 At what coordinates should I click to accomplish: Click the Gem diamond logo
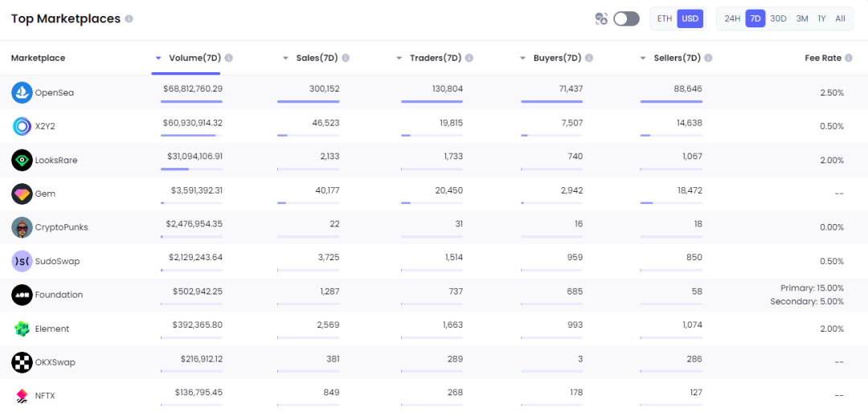coord(23,194)
